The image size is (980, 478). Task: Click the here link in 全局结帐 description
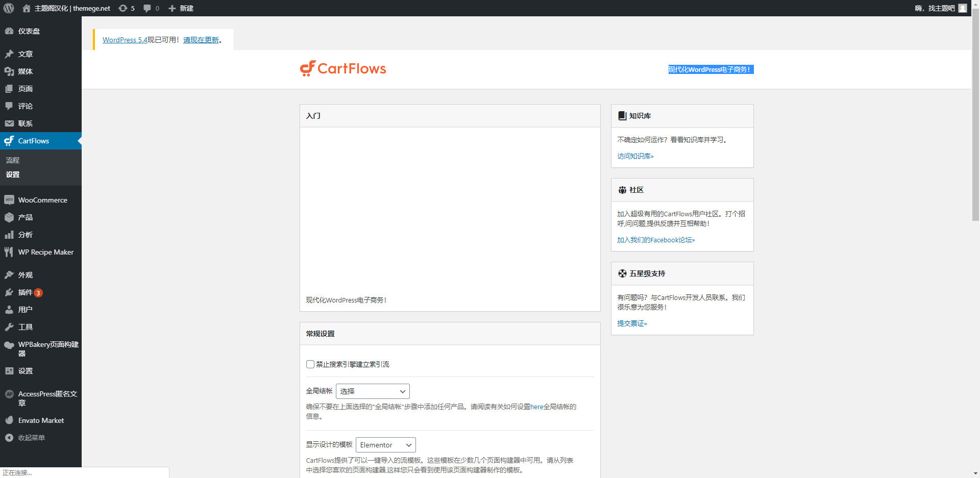click(536, 407)
